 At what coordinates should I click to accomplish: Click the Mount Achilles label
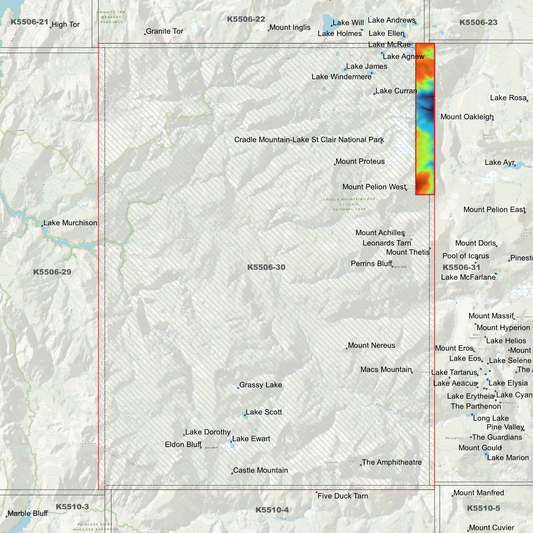pos(380,233)
